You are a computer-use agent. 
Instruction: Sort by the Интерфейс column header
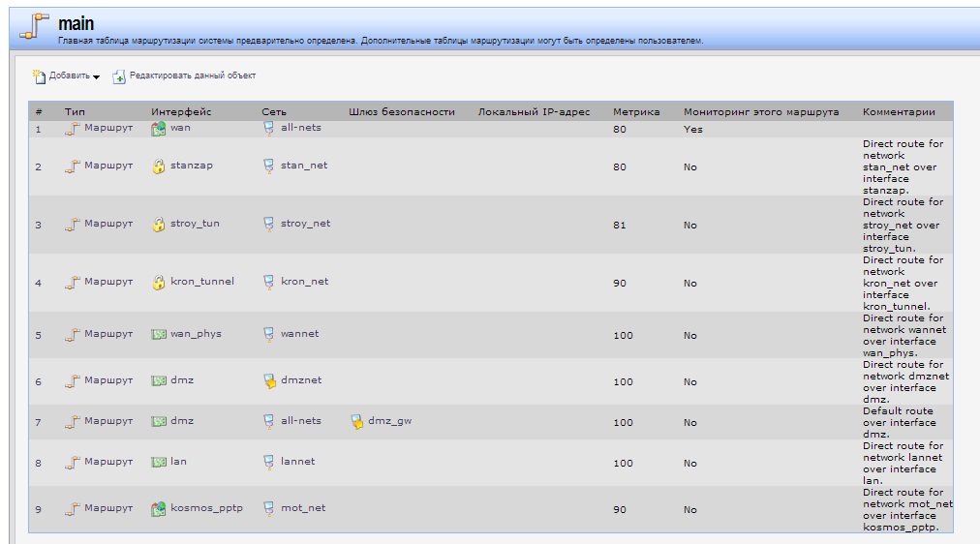click(181, 111)
